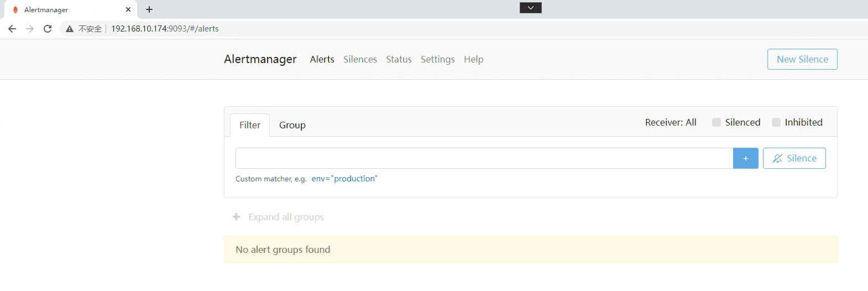Go to the Silences page
The width and height of the screenshot is (868, 291).
(360, 59)
